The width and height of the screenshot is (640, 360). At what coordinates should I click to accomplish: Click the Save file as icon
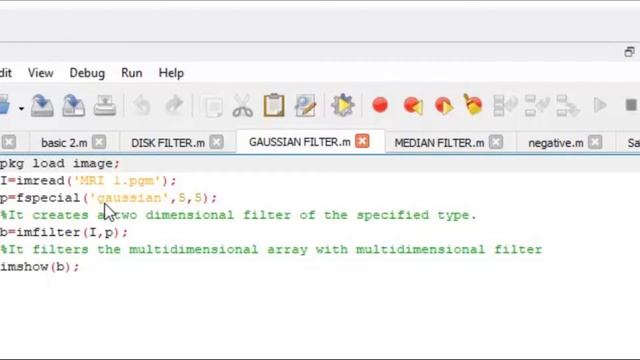tap(73, 105)
